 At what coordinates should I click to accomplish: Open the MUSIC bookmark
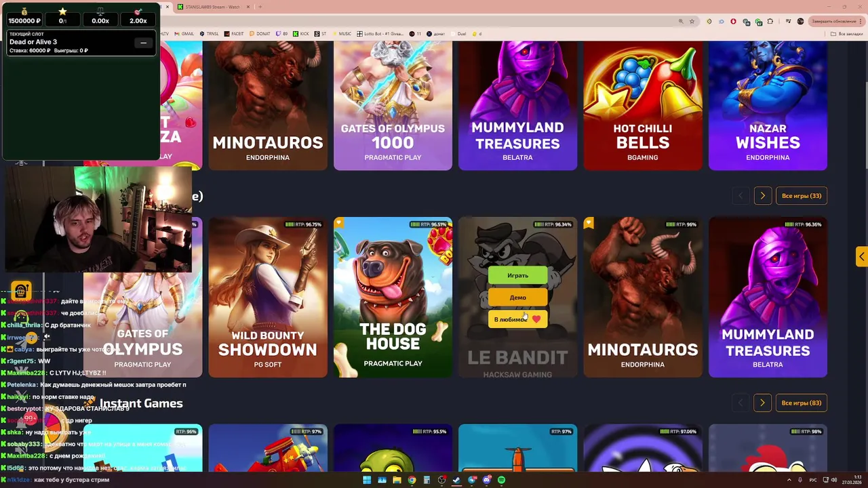tap(342, 34)
